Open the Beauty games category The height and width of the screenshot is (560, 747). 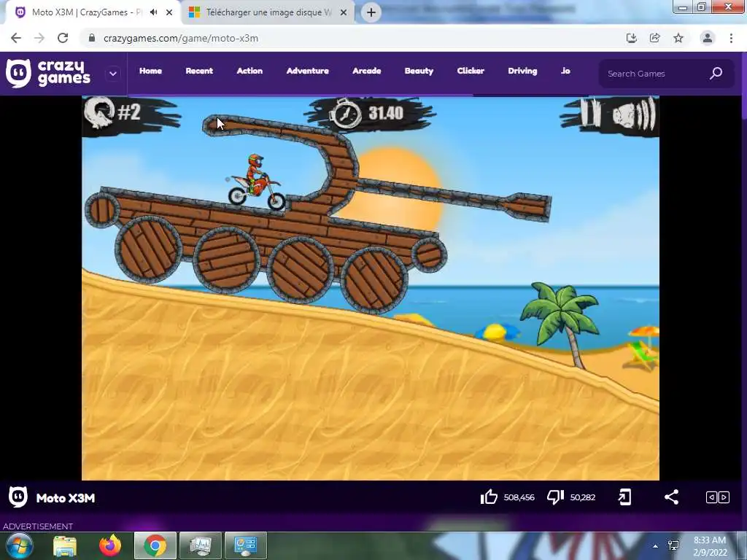click(419, 71)
